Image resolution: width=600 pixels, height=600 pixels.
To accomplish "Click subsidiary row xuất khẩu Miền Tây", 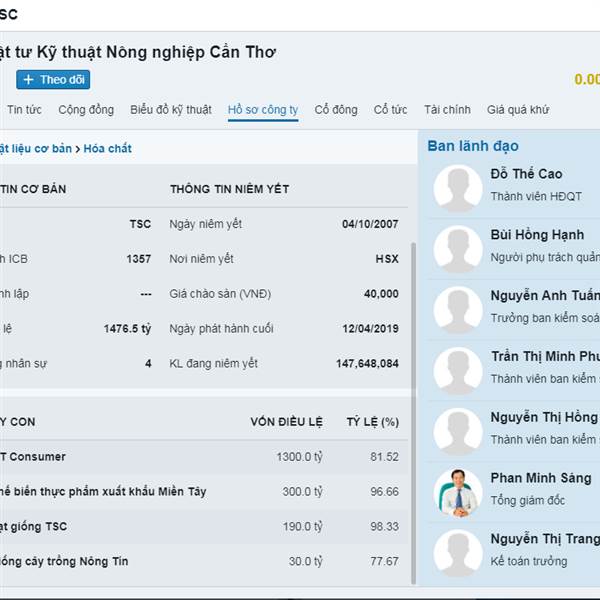I will point(204,492).
